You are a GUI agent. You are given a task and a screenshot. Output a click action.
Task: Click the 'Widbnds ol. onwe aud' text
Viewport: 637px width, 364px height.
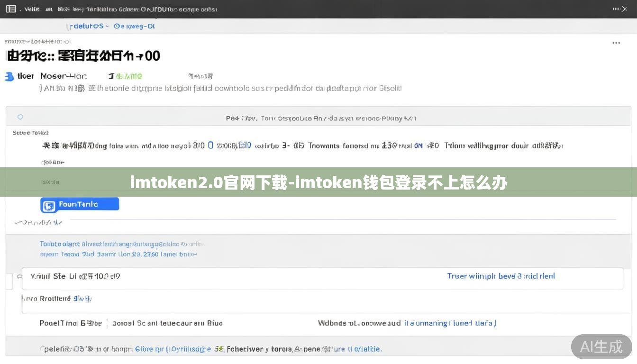359,323
